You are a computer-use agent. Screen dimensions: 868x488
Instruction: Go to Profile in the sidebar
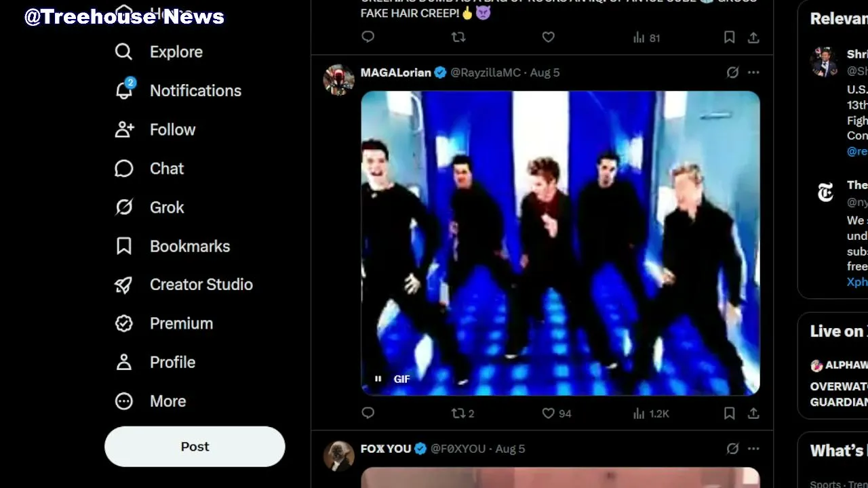(x=155, y=362)
